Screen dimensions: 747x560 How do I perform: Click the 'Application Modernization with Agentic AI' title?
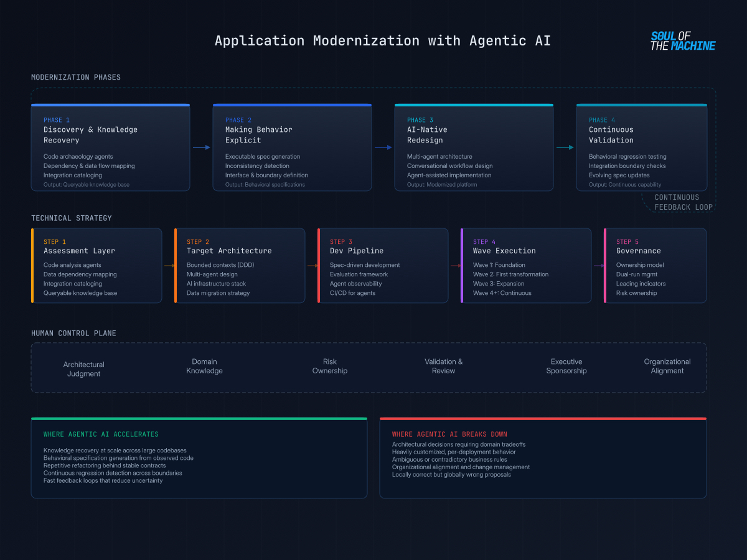pyautogui.click(x=383, y=40)
